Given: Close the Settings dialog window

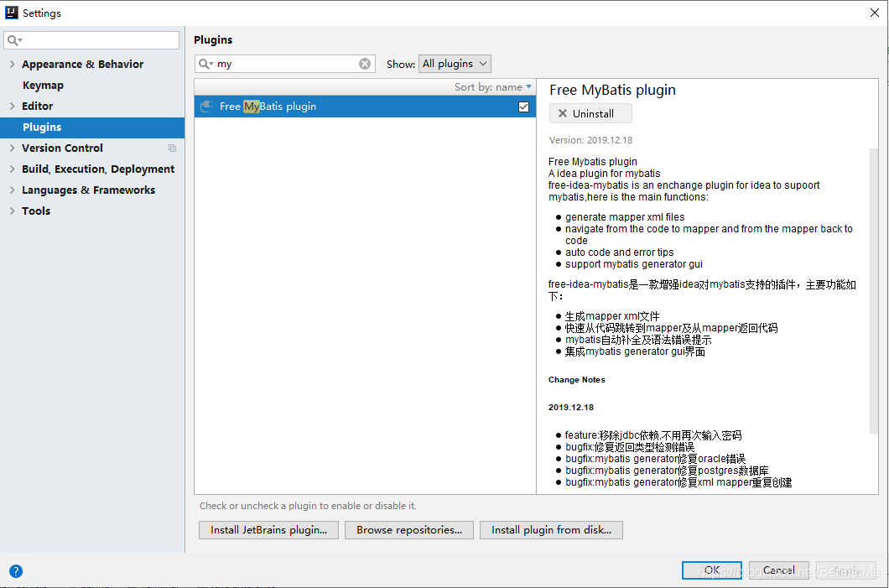Looking at the screenshot, I should (x=874, y=13).
